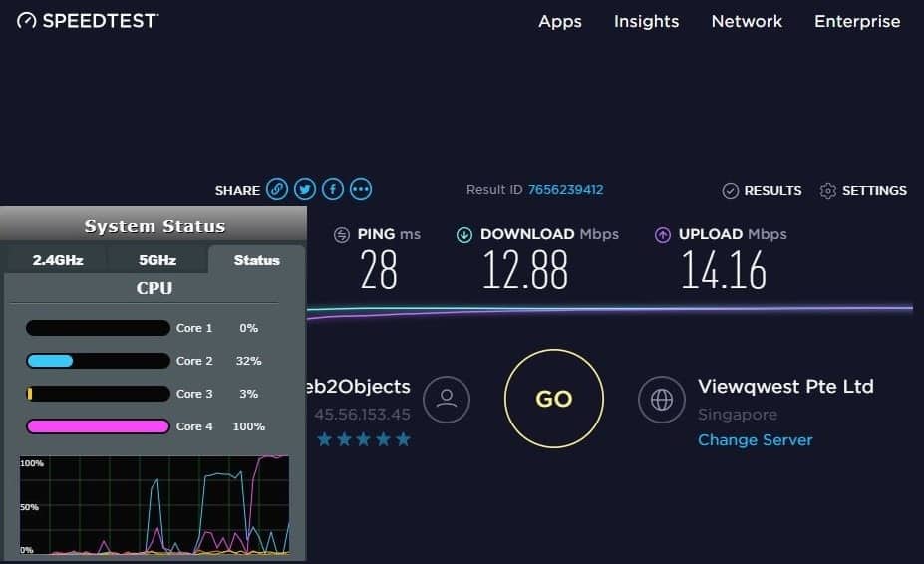Click the upload value 14.16
924x564 pixels.
[x=724, y=270]
